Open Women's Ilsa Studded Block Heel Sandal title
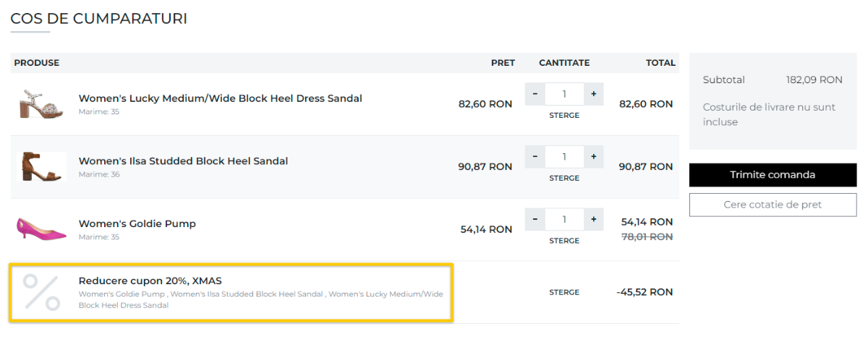The width and height of the screenshot is (868, 337). 183,161
